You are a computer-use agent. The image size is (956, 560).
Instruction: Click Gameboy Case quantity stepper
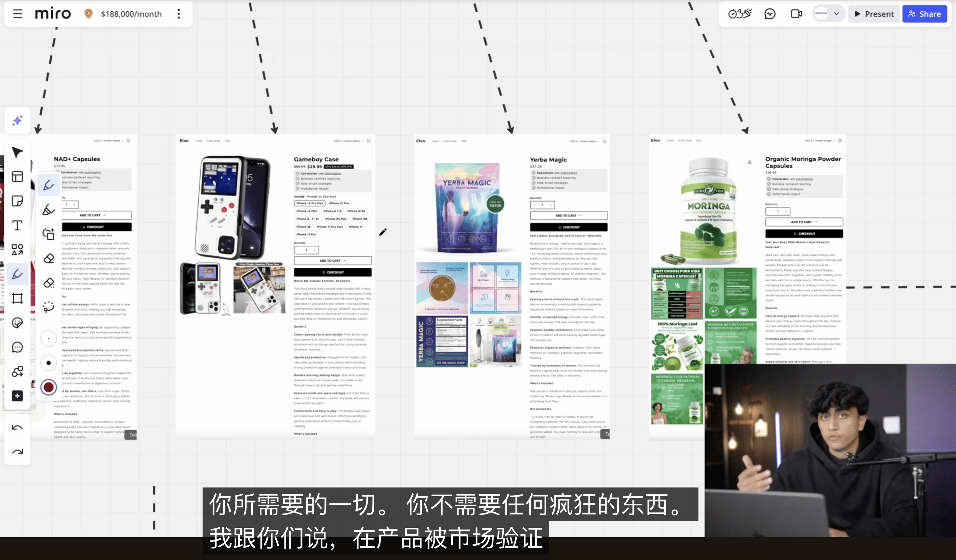307,250
